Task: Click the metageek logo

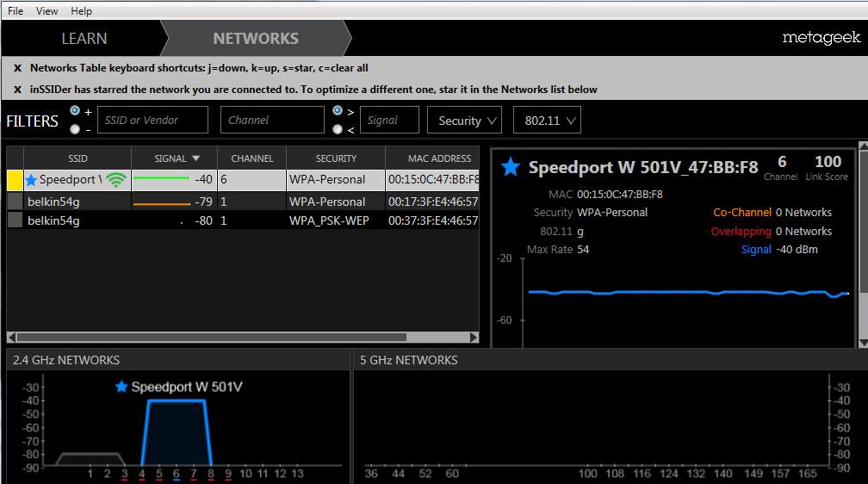Action: coord(821,38)
